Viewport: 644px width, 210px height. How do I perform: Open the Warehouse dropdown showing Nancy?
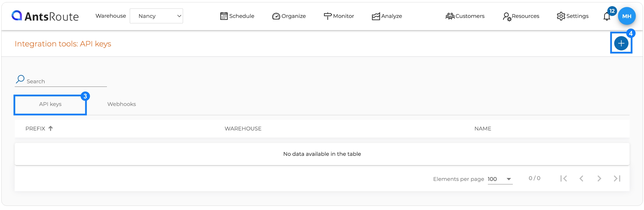[x=156, y=16]
